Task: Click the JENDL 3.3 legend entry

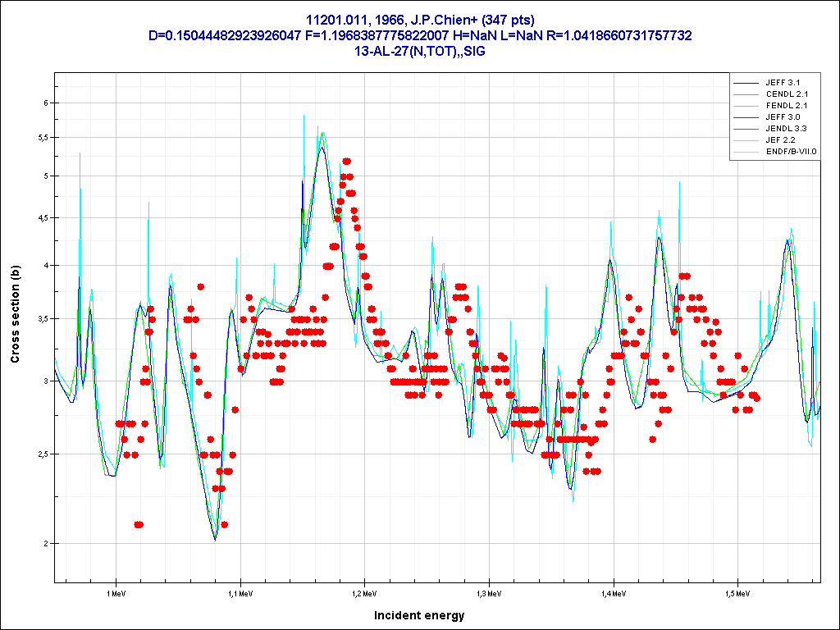Action: (787, 129)
